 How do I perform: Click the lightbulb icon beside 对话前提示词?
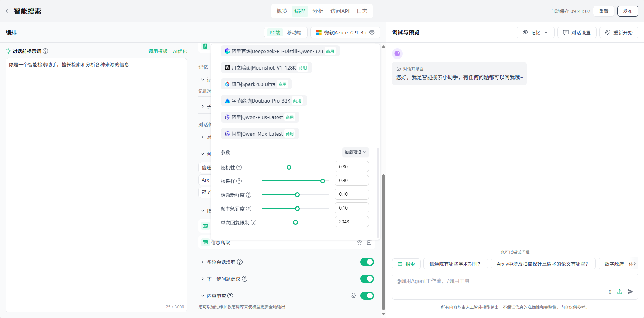tap(8, 51)
